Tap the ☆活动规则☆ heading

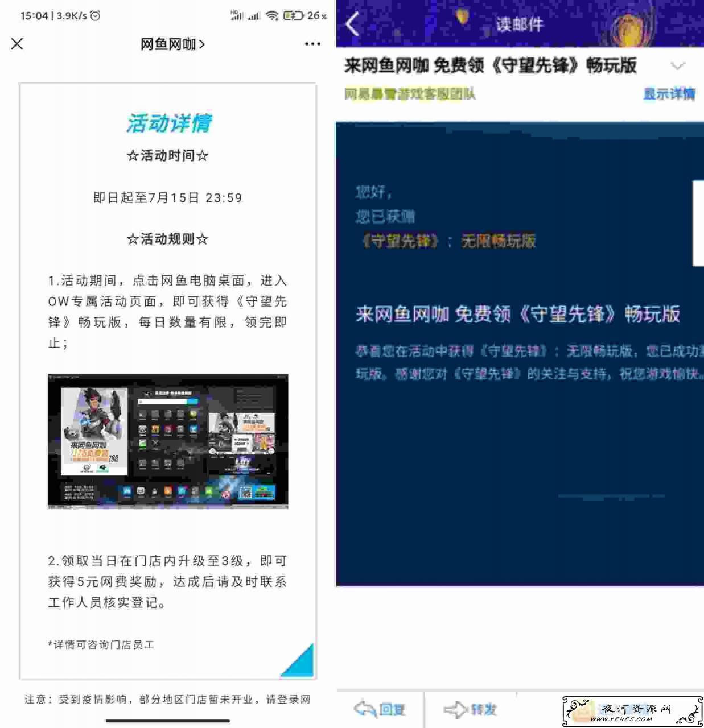pyautogui.click(x=168, y=239)
